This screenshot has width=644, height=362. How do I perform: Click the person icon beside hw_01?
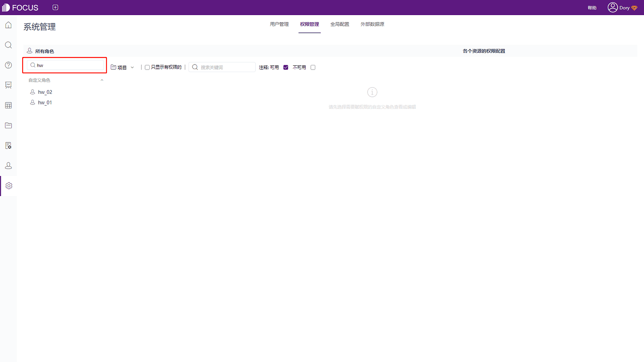tap(33, 102)
